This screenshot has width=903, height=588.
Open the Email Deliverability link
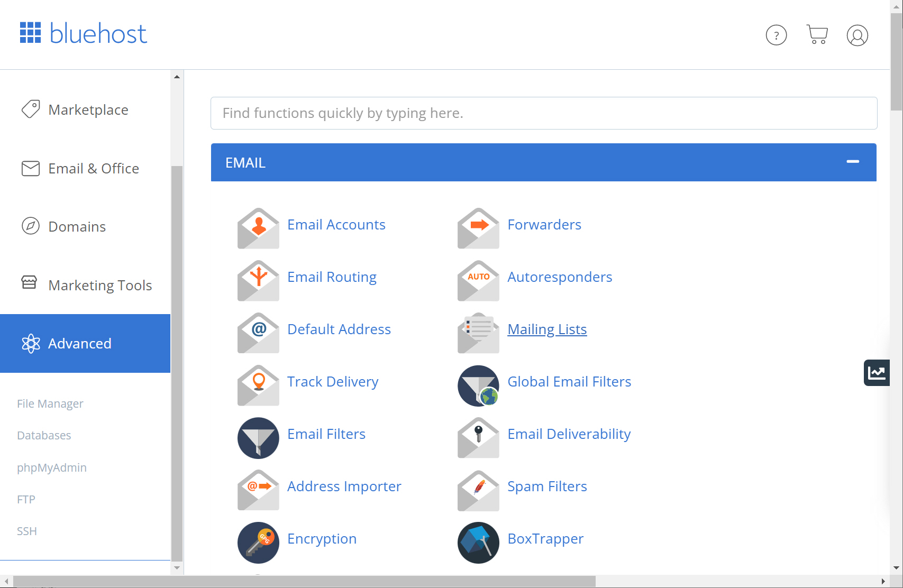coord(569,434)
